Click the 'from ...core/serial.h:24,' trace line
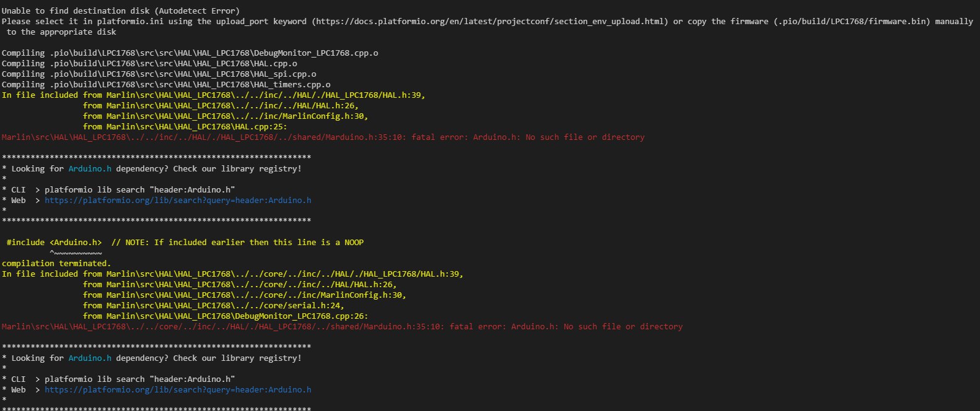The width and height of the screenshot is (980, 411). pyautogui.click(x=214, y=305)
